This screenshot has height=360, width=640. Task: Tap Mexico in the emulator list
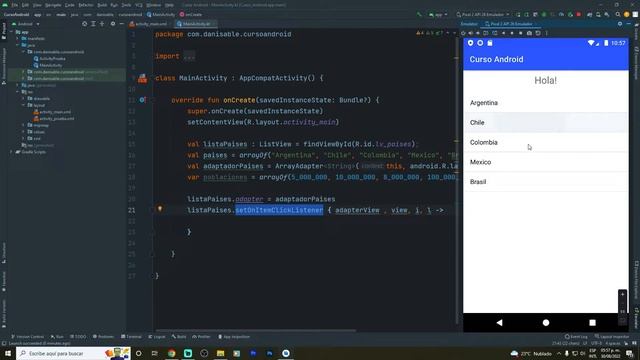[x=546, y=162]
